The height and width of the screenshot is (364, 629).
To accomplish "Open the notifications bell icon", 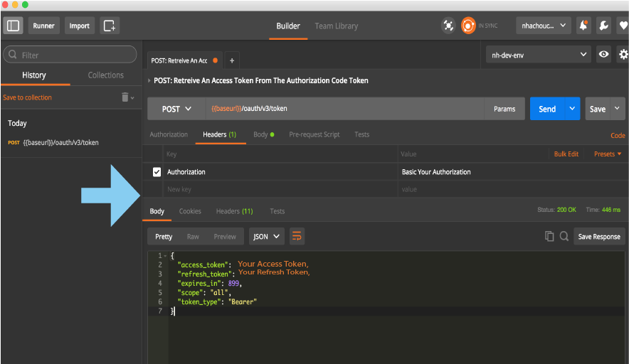I will [x=583, y=26].
